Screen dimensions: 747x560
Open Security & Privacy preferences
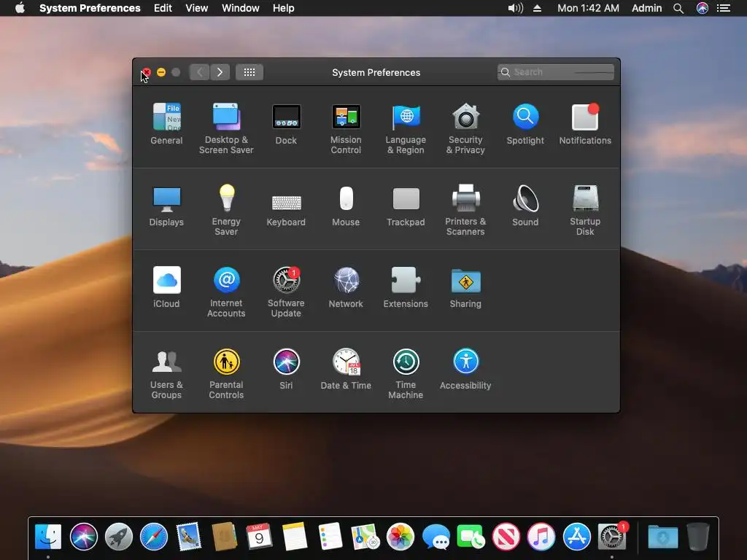click(465, 128)
